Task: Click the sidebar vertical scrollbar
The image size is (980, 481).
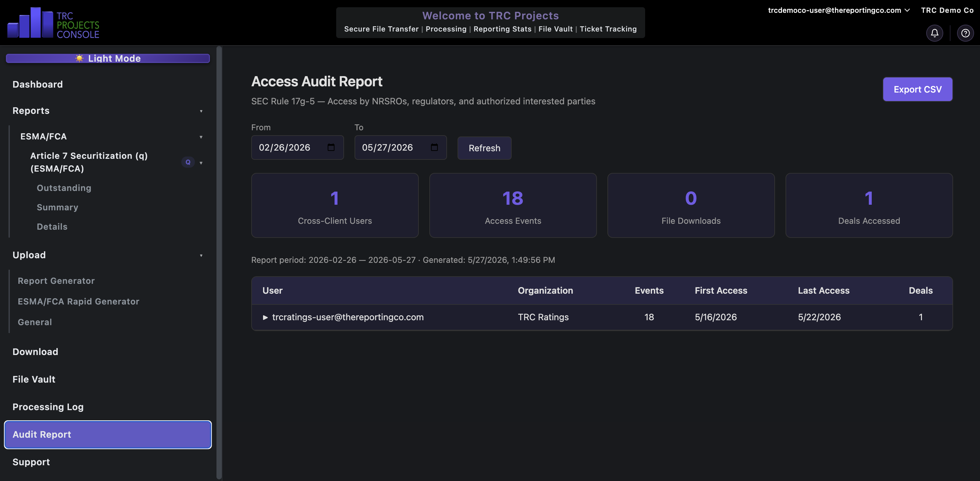Action: point(219,262)
